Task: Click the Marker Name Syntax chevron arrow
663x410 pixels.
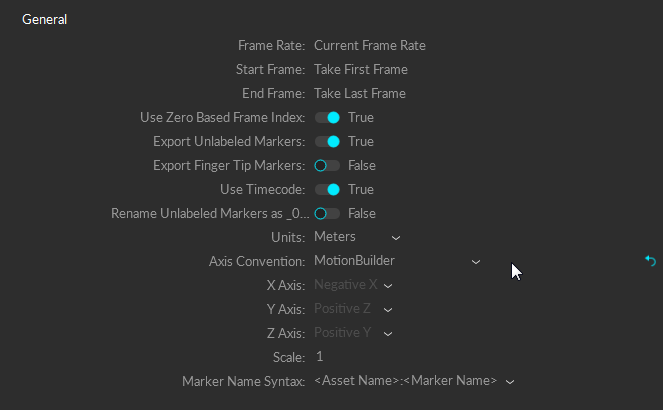Action: coord(510,382)
